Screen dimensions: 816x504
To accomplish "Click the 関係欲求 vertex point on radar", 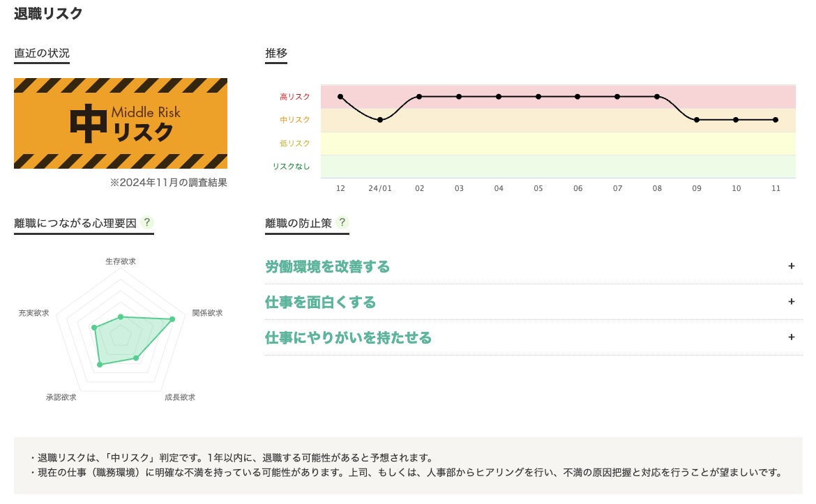I will tap(173, 319).
